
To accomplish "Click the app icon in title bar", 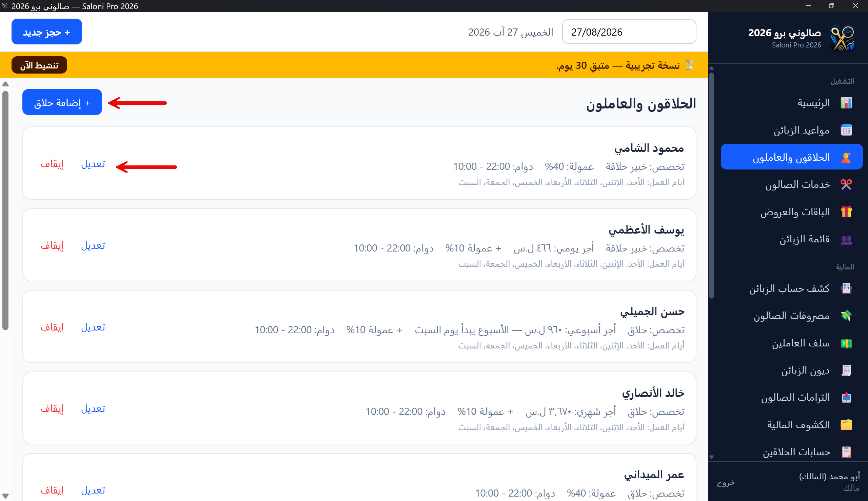I will 4,6.
